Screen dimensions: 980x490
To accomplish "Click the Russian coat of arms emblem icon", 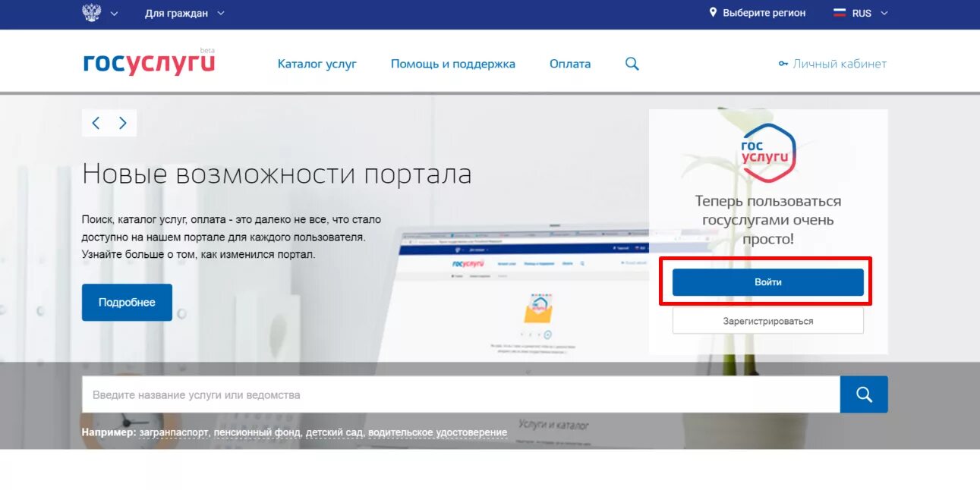I will 92,13.
